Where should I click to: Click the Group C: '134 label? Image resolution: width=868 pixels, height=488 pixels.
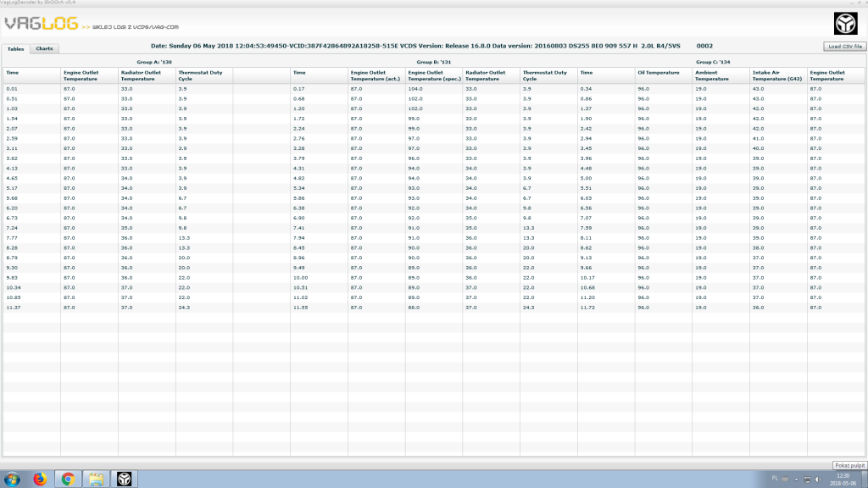(x=713, y=62)
